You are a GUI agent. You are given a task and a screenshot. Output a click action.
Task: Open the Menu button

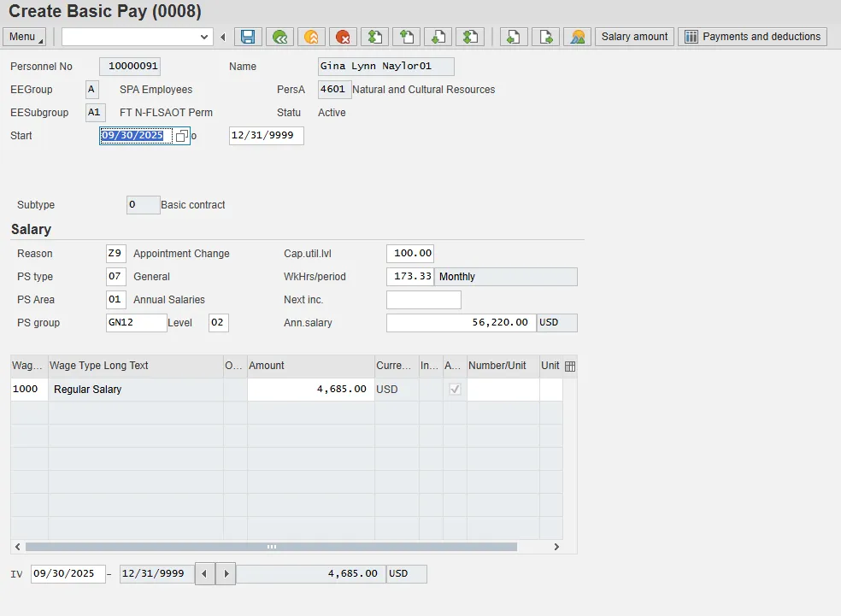[x=25, y=37]
